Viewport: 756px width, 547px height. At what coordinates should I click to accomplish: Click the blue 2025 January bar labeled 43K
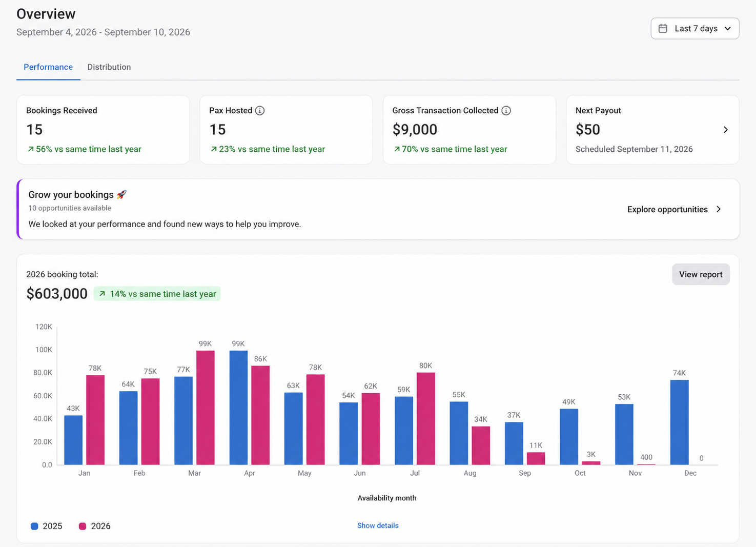(x=73, y=440)
